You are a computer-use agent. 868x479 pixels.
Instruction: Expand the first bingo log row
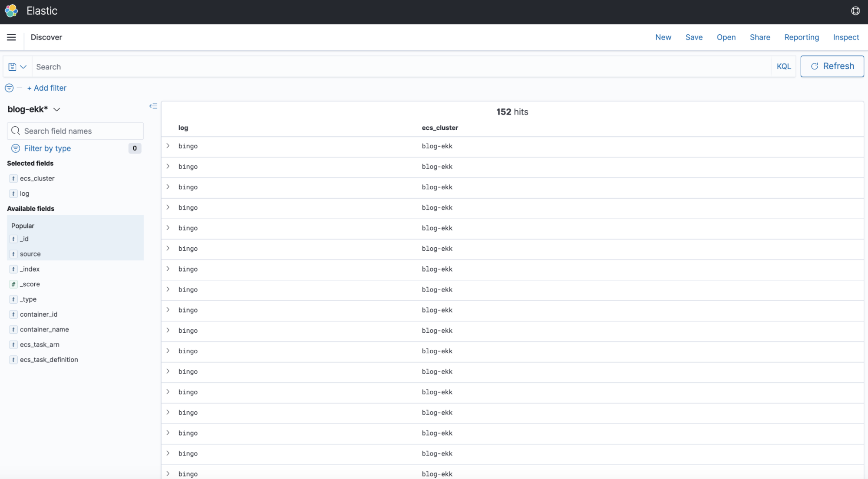tap(168, 146)
